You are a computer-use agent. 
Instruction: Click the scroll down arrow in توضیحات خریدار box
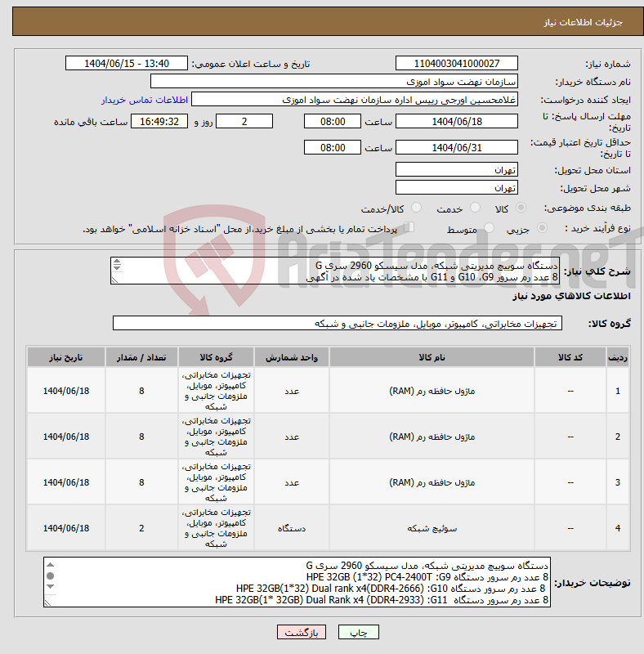[51, 586]
